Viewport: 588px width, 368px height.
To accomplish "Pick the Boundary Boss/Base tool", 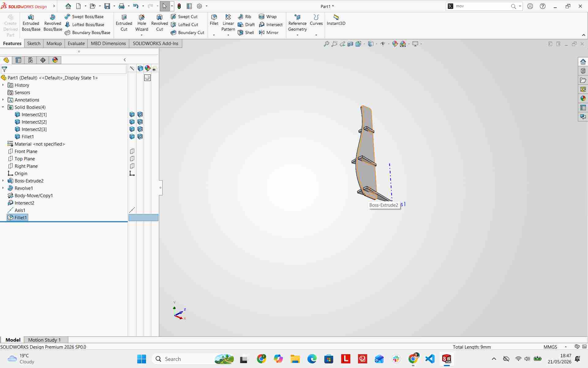I will (88, 33).
